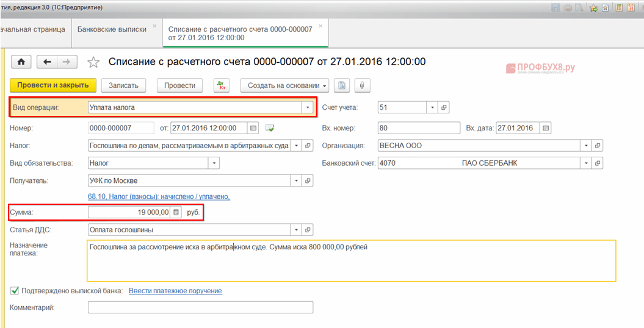Go back using the left arrow
Image resolution: width=644 pixels, height=328 pixels.
pos(47,62)
